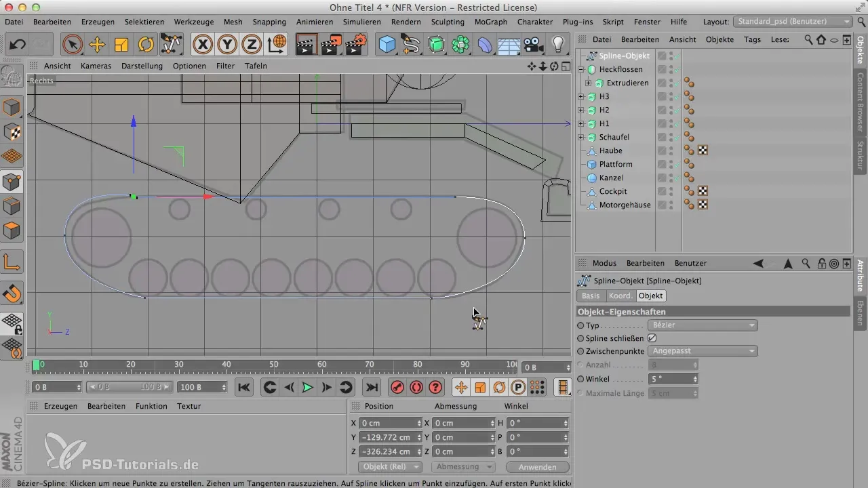This screenshot has height=488, width=868.
Task: Toggle snapping magnet icon
Action: [x=12, y=294]
